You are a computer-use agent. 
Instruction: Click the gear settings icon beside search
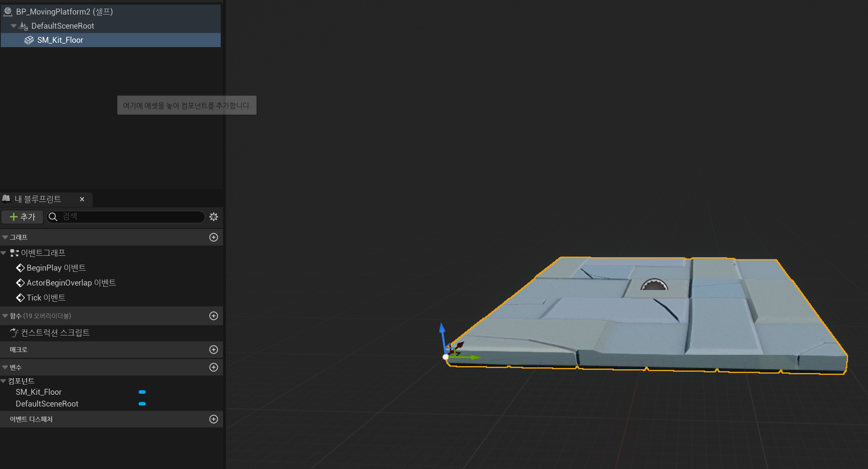tap(214, 217)
